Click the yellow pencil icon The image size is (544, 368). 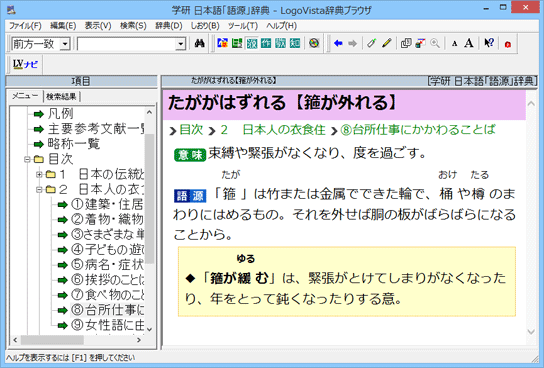point(386,43)
